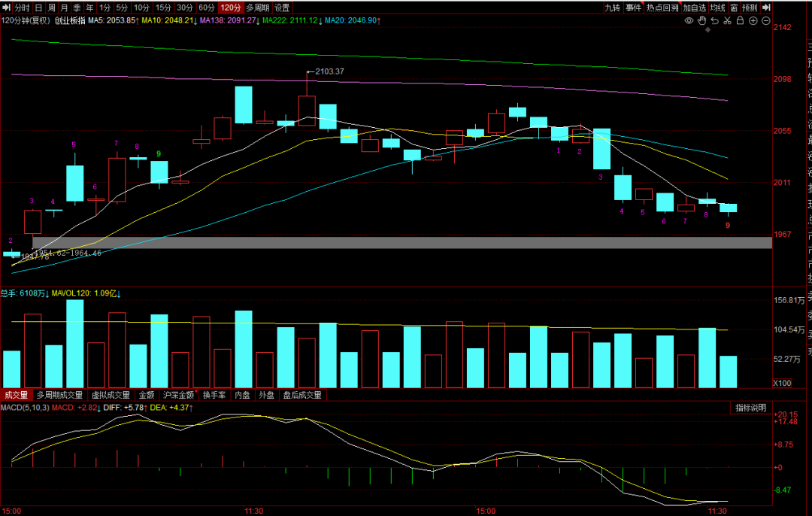Click the MACD(5,10,3) parameter label
The width and height of the screenshot is (812, 516).
[25, 408]
